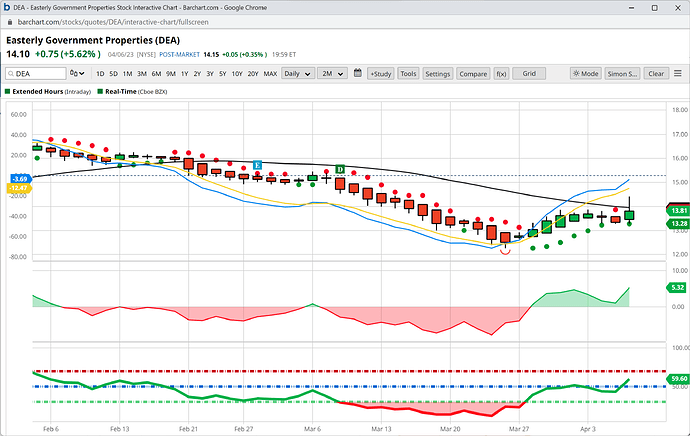
Task: Maximize the Chrome window
Action: 654,7
